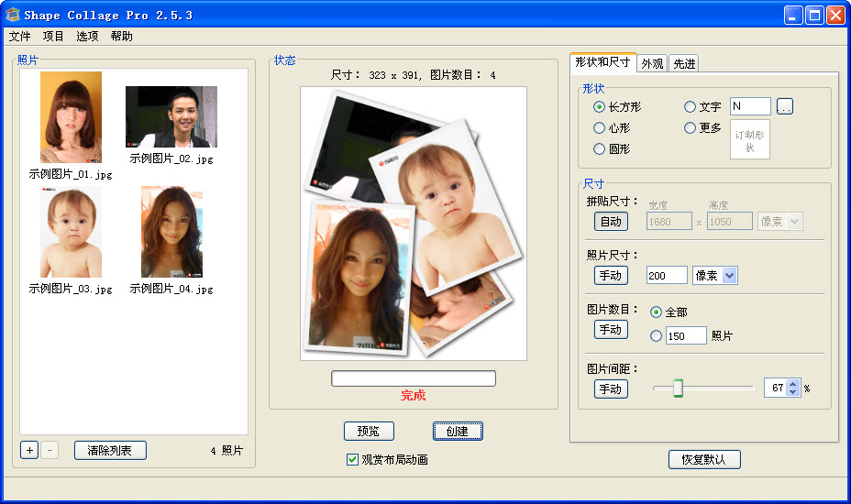
Task: Open the 帮助 menu
Action: click(122, 37)
